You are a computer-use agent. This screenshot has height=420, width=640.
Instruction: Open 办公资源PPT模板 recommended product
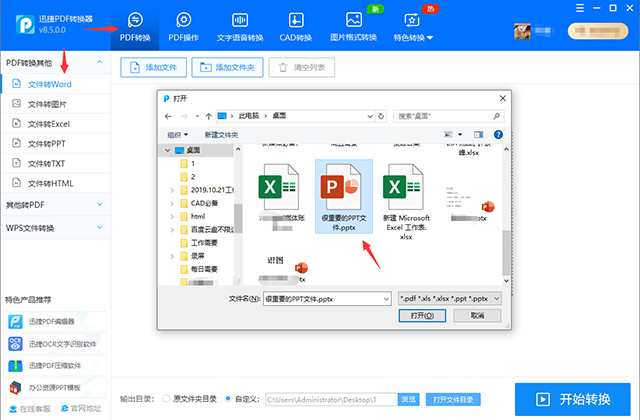pos(56,387)
